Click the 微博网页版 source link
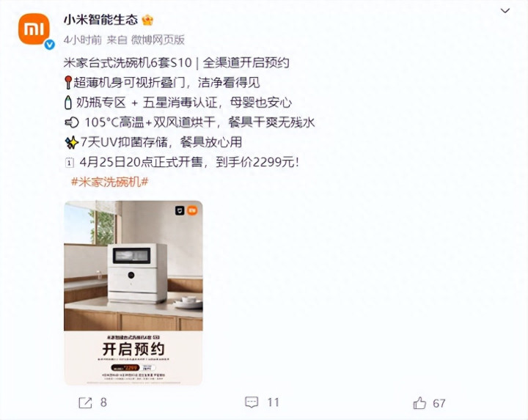 158,40
